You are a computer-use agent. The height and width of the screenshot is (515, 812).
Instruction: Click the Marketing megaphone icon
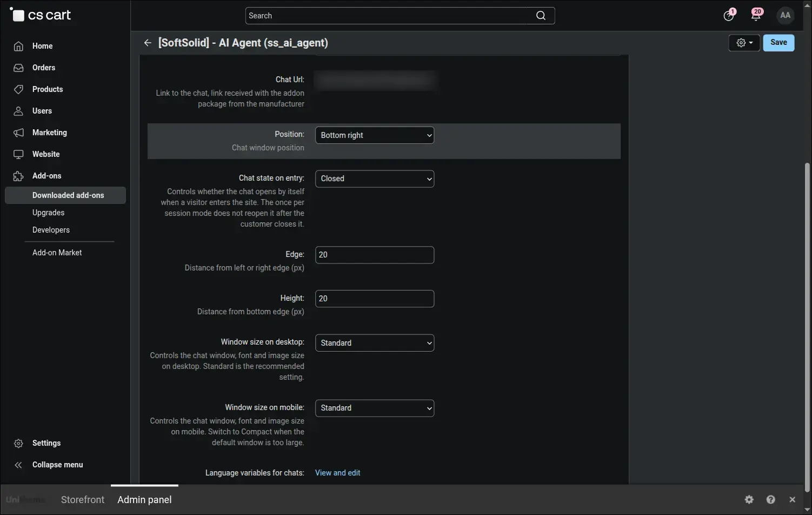coord(18,133)
